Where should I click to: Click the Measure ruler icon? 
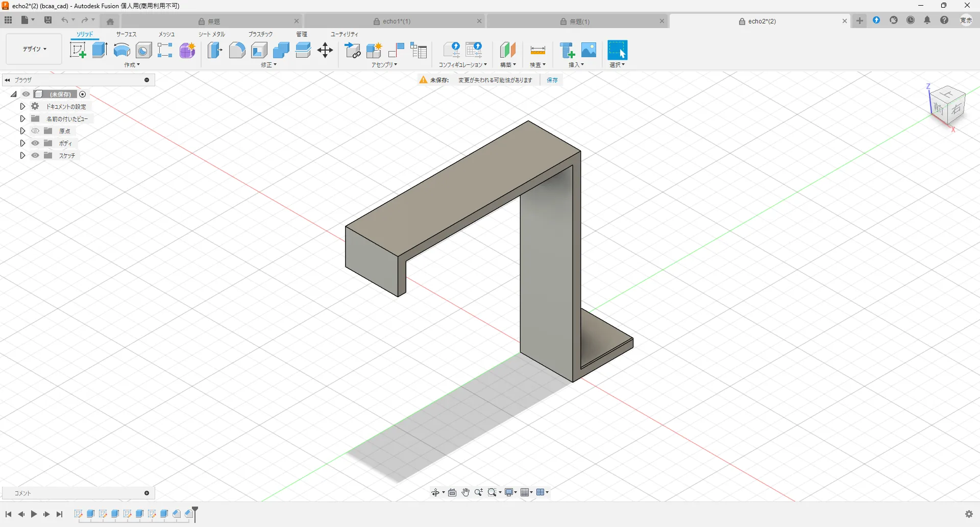point(537,50)
